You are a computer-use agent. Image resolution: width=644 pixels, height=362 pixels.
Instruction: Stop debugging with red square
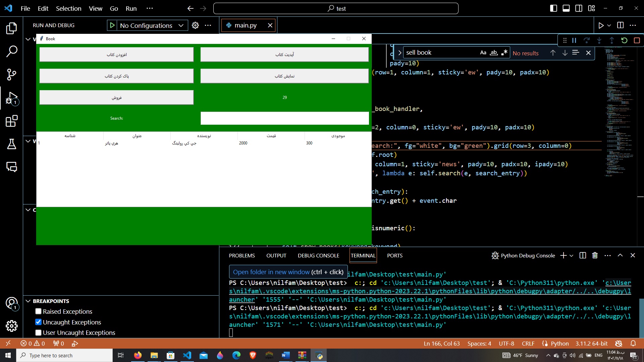click(637, 40)
